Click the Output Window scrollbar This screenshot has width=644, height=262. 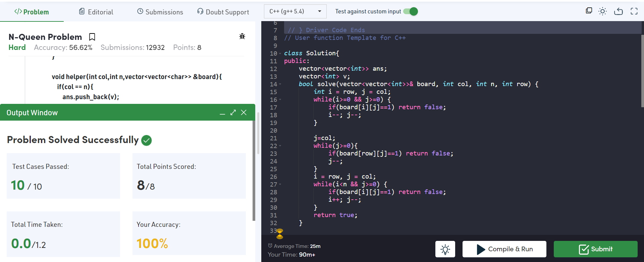pos(254,171)
